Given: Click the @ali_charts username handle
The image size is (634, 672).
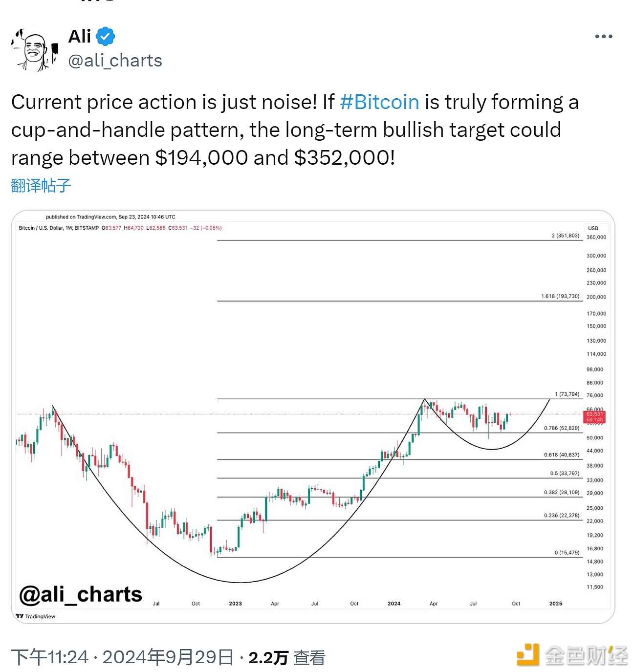Looking at the screenshot, I should coord(115,61).
